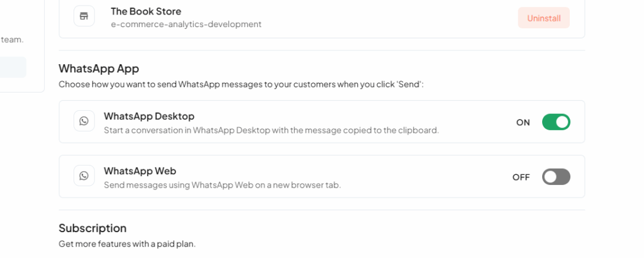
Task: Enable the WhatsApp Web toggle switch
Action: pos(556,177)
